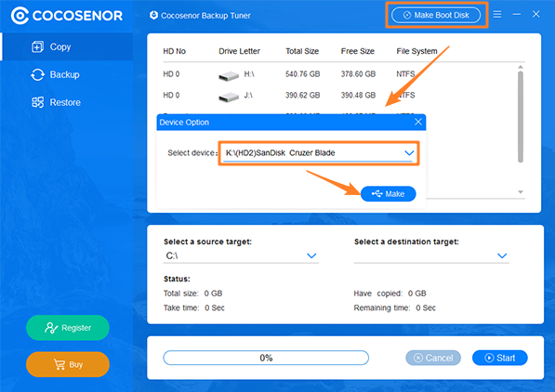Open the hamburger menu icon

pyautogui.click(x=497, y=14)
